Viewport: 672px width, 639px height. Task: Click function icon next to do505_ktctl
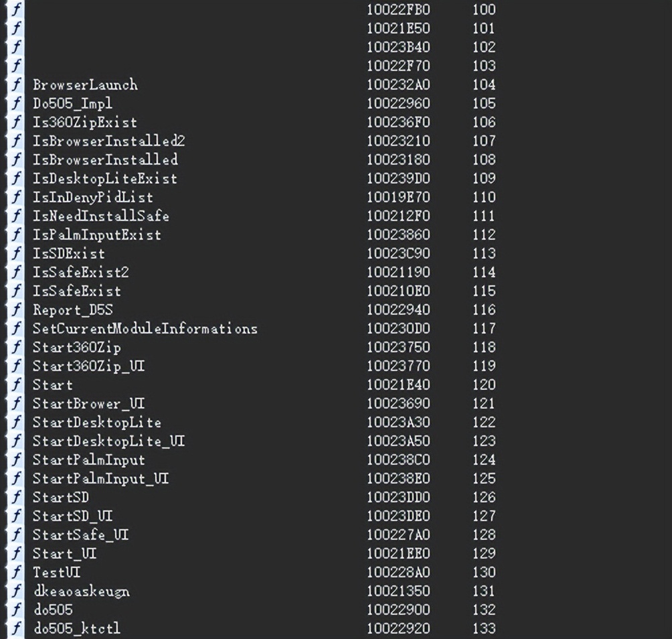coord(16,629)
